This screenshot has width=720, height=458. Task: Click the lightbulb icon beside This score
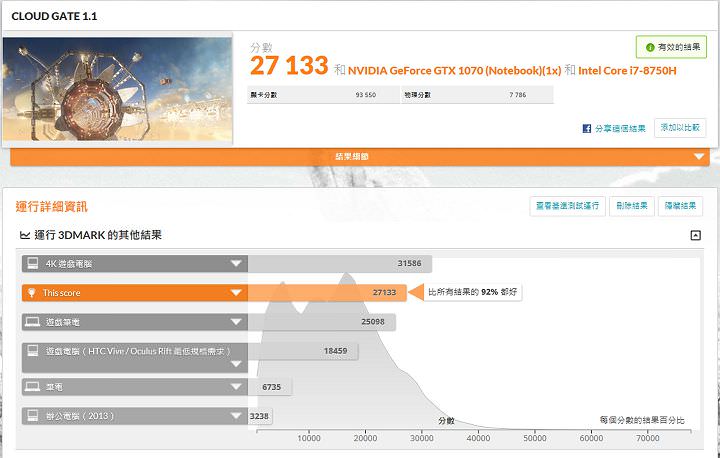click(32, 293)
